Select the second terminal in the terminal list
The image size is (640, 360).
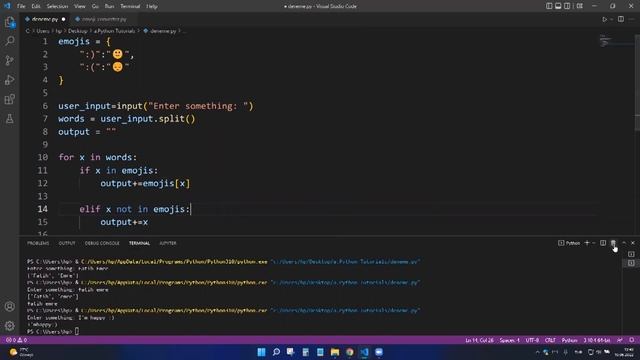tap(631, 263)
